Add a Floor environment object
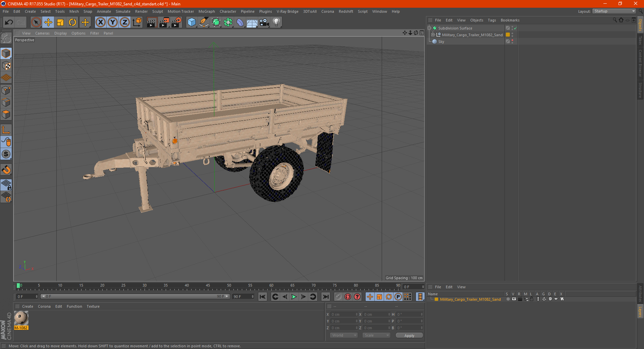Image resolution: width=644 pixels, height=349 pixels. tap(252, 22)
